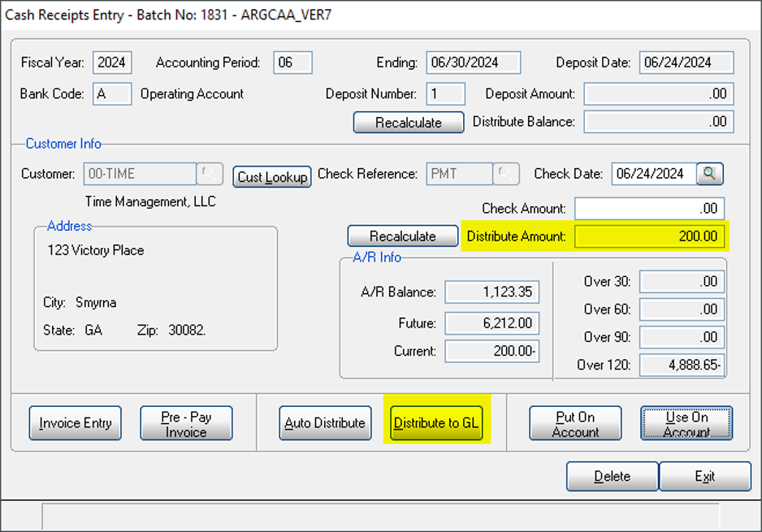Click the Check Reference field PMT
Screen dimensions: 762x532
[459, 174]
